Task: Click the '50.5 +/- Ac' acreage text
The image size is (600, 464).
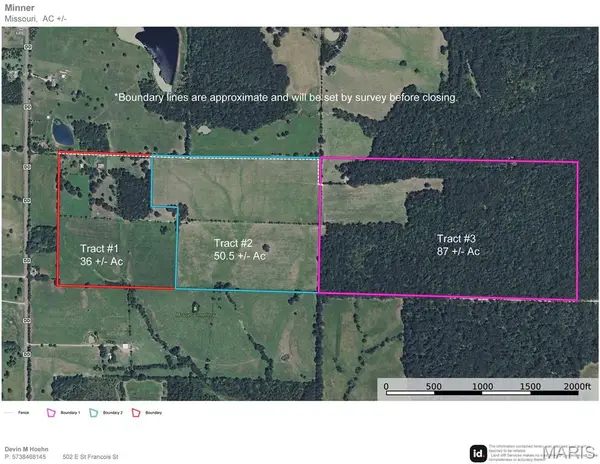Action: pos(240,256)
